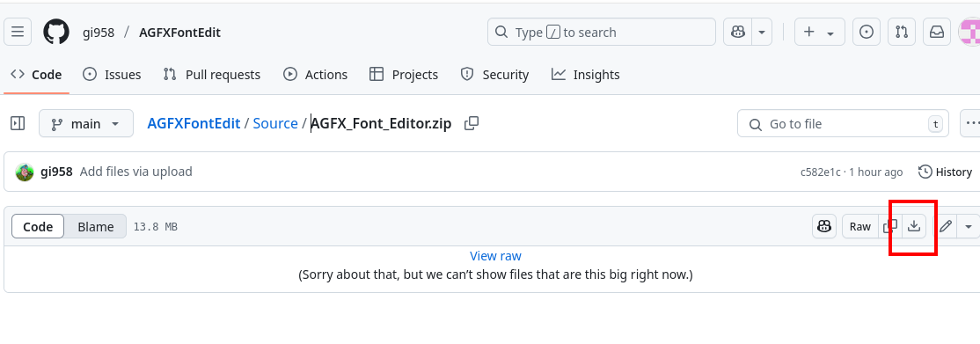Expand more edit options dropdown
980x344 pixels.
(969, 226)
